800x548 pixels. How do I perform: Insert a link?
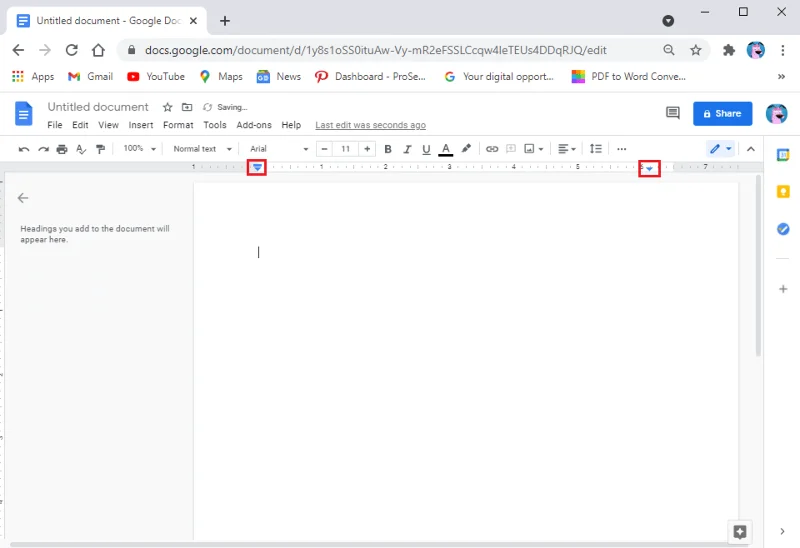click(x=492, y=149)
